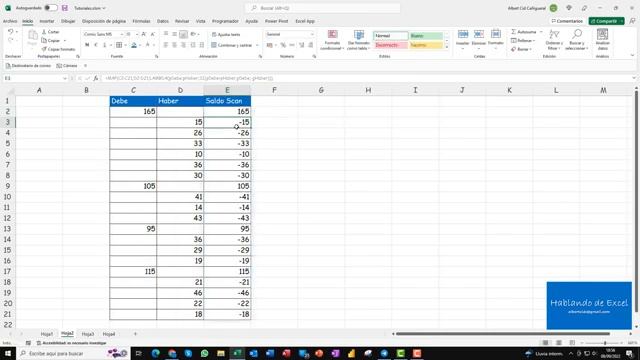The image size is (640, 360).
Task: Open the font size dropdown
Action: point(137,34)
